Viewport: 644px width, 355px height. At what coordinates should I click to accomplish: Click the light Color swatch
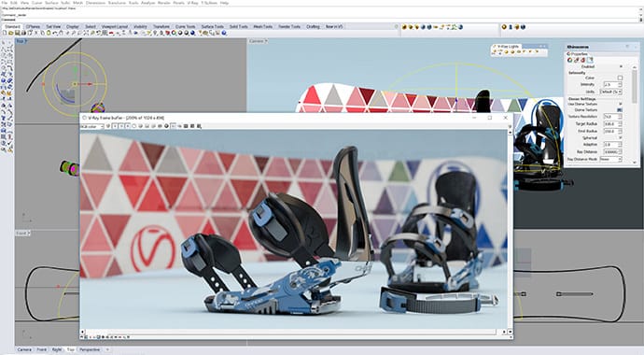coord(620,78)
